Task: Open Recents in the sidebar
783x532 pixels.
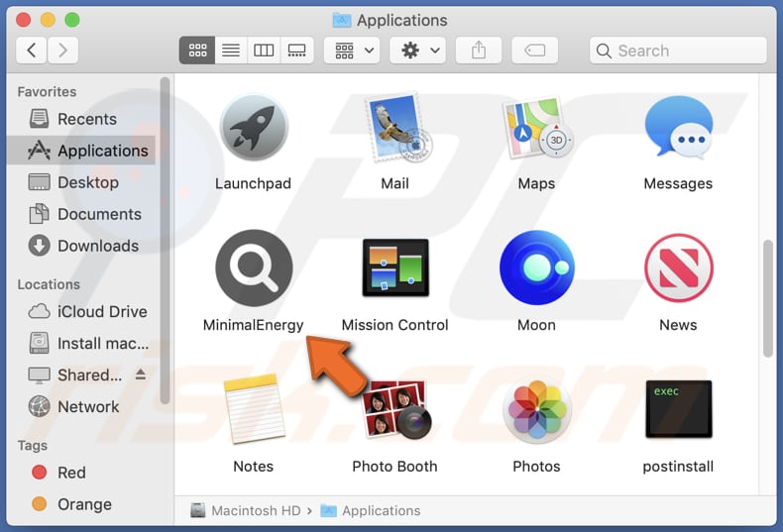Action: [x=83, y=119]
